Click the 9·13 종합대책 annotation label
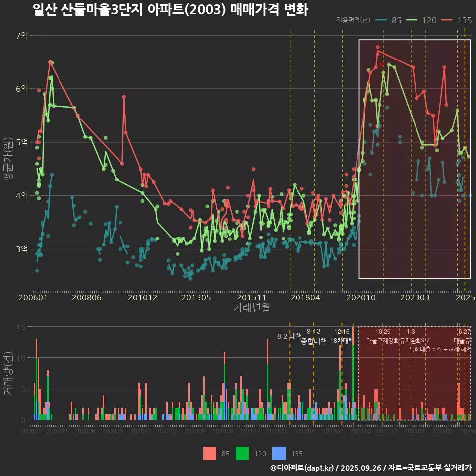Image resolution: width=476 pixels, height=476 pixels. [314, 337]
